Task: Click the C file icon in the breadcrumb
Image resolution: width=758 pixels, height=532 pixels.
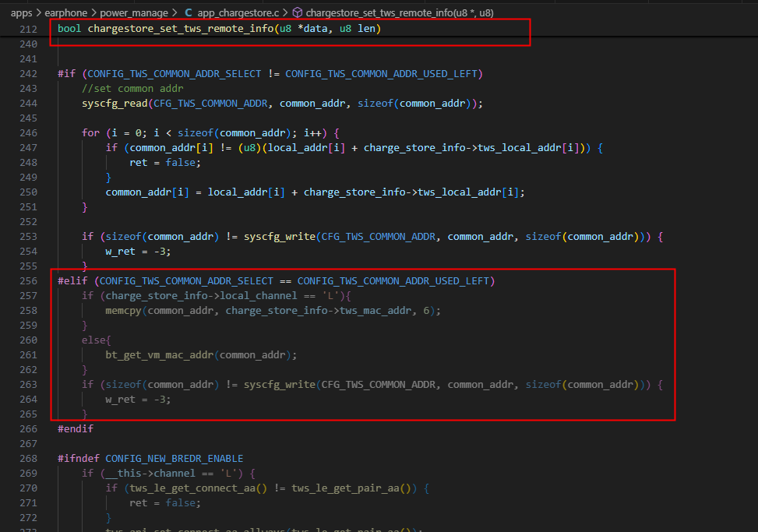Action: [x=189, y=12]
